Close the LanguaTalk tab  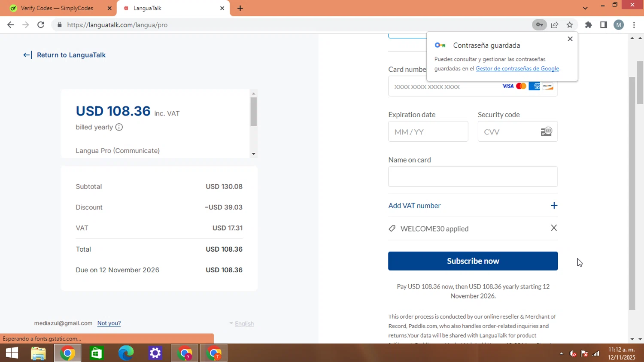222,8
